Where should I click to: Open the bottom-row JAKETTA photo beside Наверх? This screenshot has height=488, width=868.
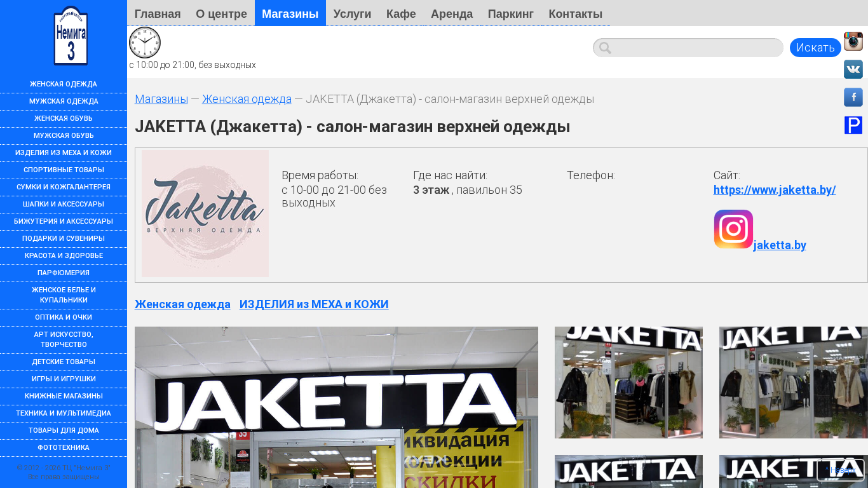794,471
